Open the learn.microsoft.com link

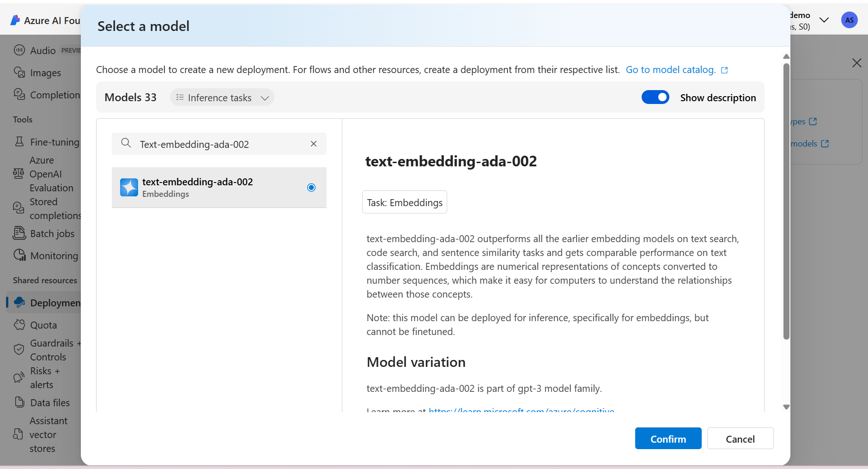point(521,410)
